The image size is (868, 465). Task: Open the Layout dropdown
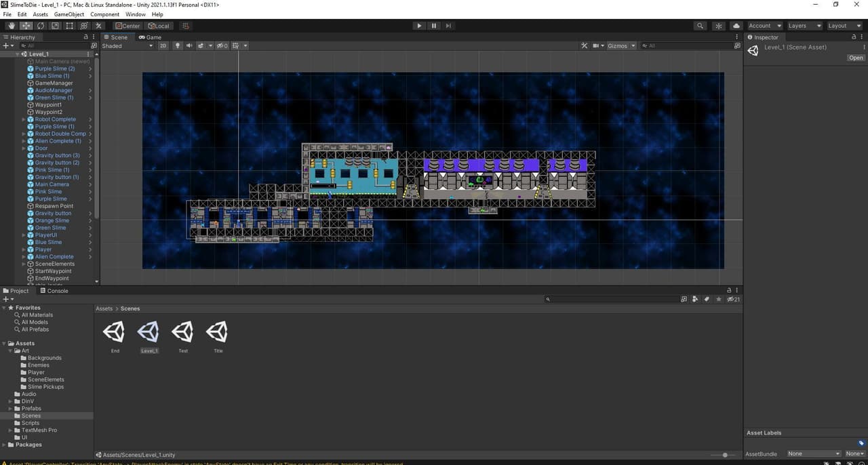tap(844, 26)
